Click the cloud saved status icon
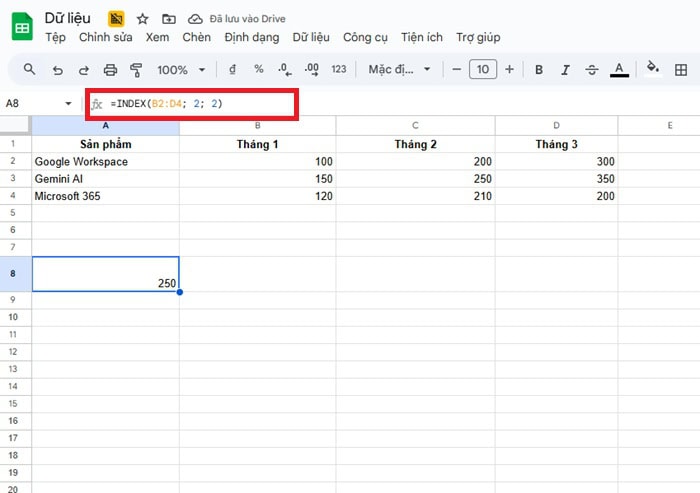This screenshot has width=700, height=493. 195,19
